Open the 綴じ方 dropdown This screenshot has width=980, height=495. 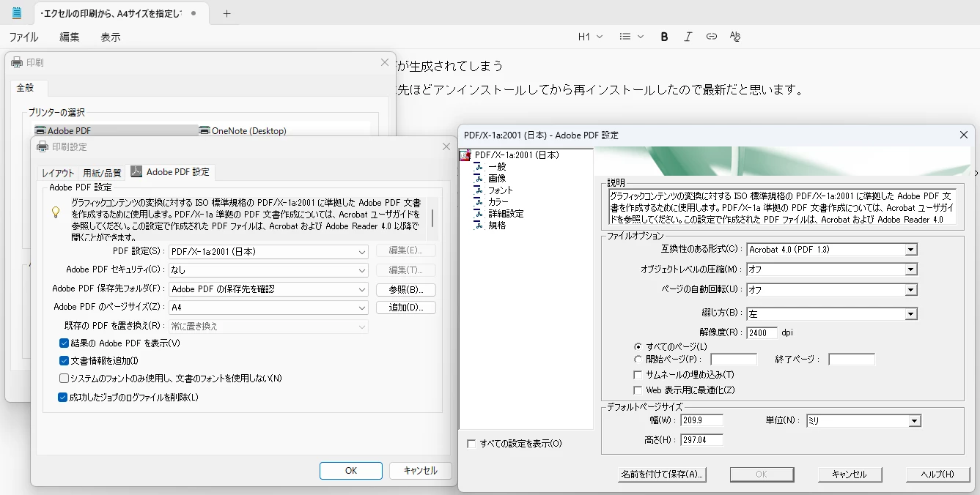click(832, 314)
